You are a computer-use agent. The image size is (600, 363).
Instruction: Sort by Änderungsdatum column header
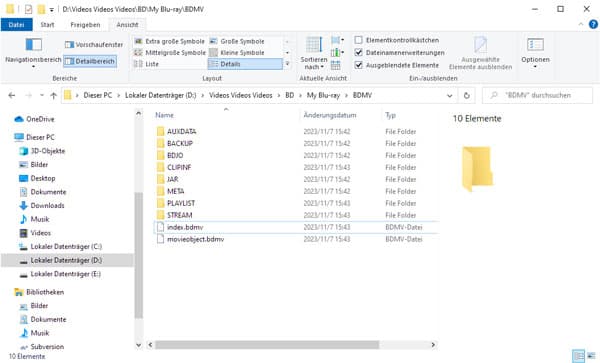point(330,115)
